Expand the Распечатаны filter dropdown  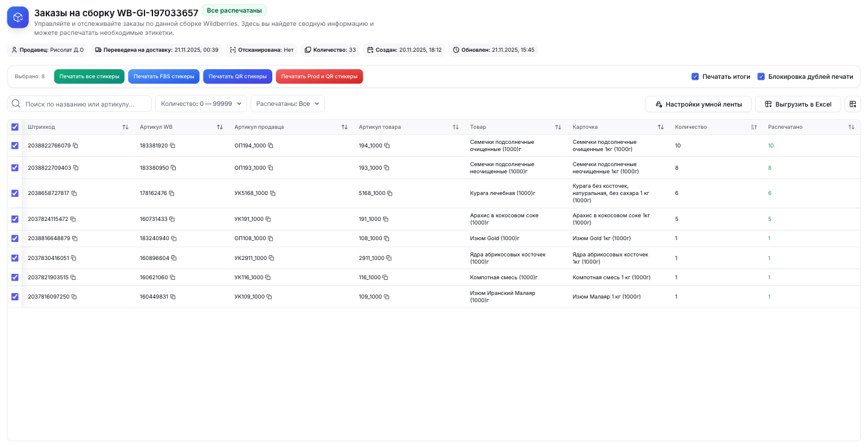pyautogui.click(x=287, y=104)
